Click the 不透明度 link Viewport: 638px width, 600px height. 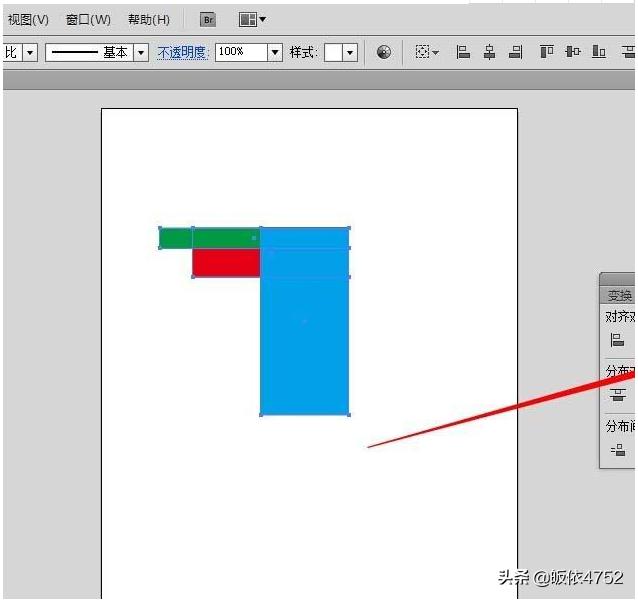point(182,52)
